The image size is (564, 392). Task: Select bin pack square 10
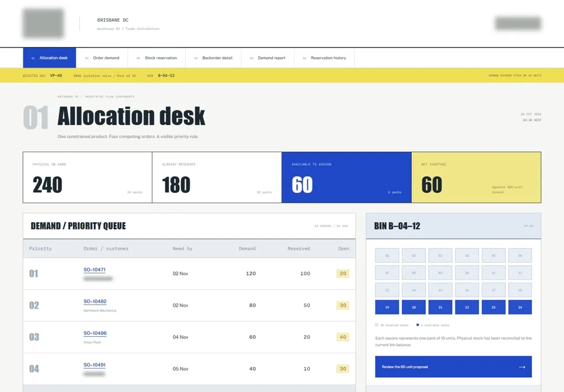467,273
